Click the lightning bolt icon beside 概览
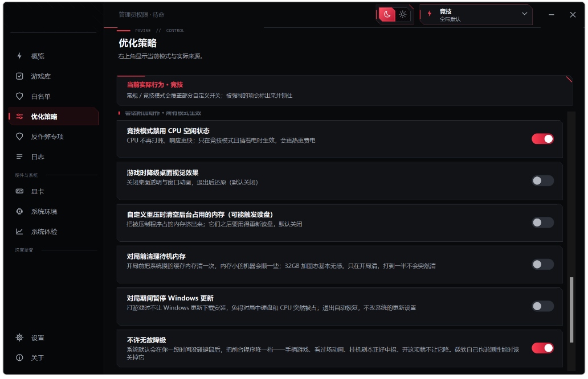This screenshot has width=588, height=379. (x=19, y=56)
